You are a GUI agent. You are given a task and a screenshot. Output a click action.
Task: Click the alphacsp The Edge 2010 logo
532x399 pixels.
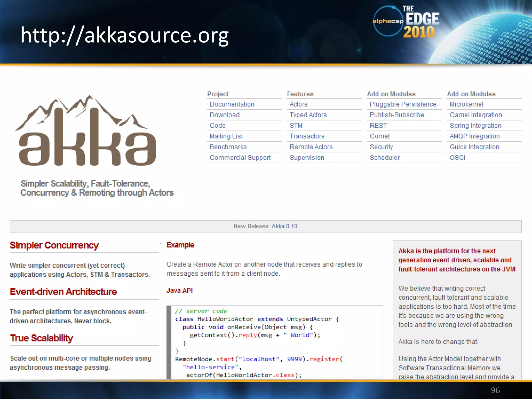pyautogui.click(x=406, y=22)
